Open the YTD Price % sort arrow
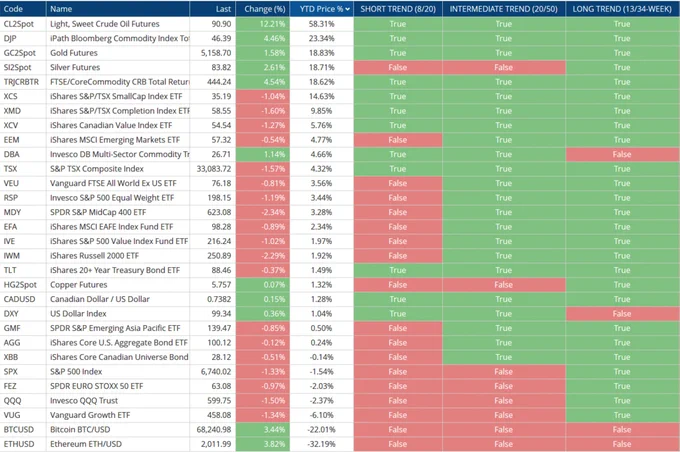 [347, 9]
